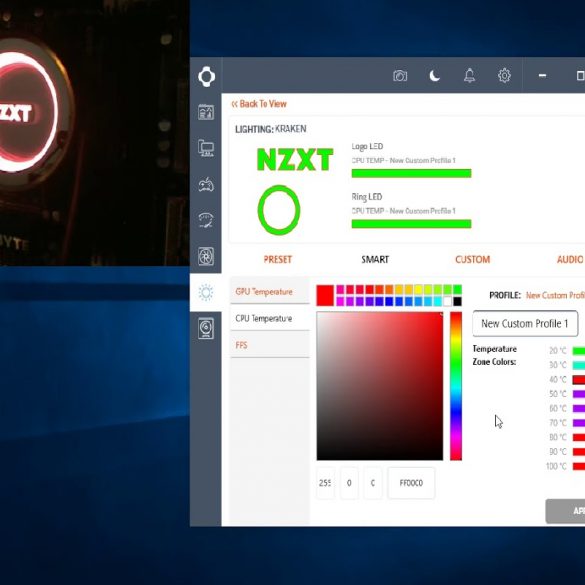This screenshot has height=585, width=585.
Task: Select the 90 °C red zone color
Action: click(579, 452)
